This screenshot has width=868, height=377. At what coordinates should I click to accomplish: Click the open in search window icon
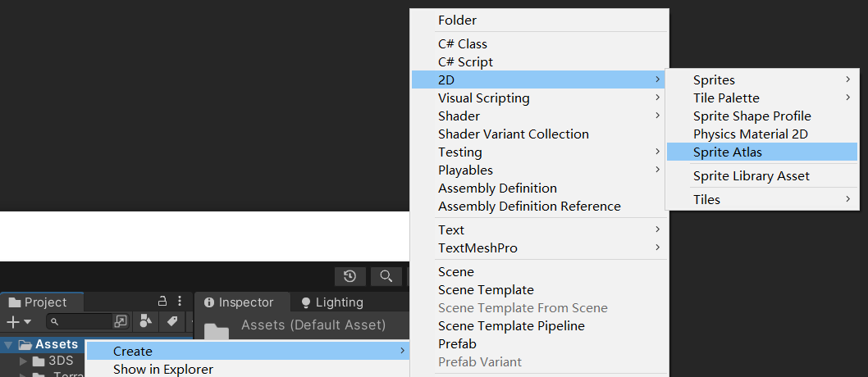(121, 321)
